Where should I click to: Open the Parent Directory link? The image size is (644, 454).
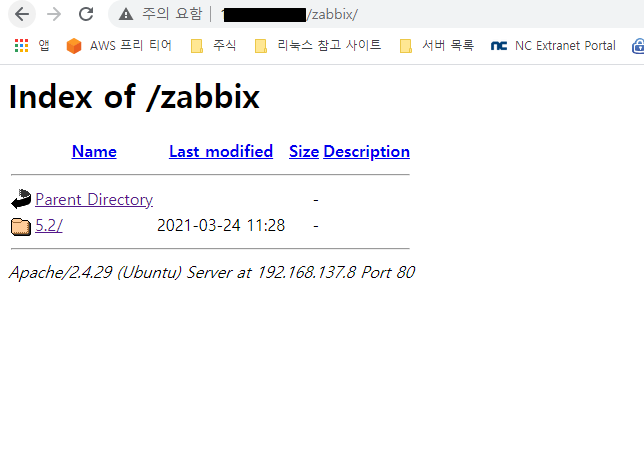pos(94,200)
